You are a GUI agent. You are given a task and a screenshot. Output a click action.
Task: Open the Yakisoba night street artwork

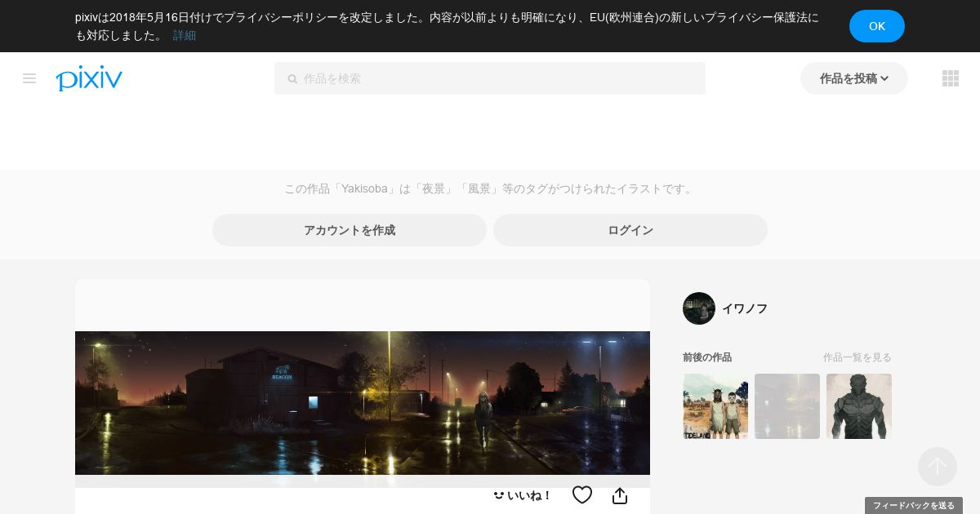(x=363, y=403)
